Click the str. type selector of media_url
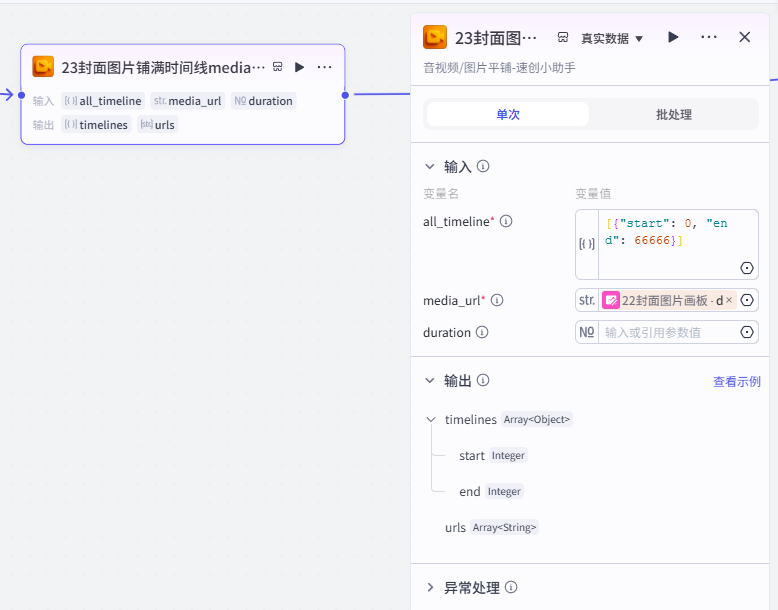Screen dimensions: 778x610 pyautogui.click(x=587, y=300)
